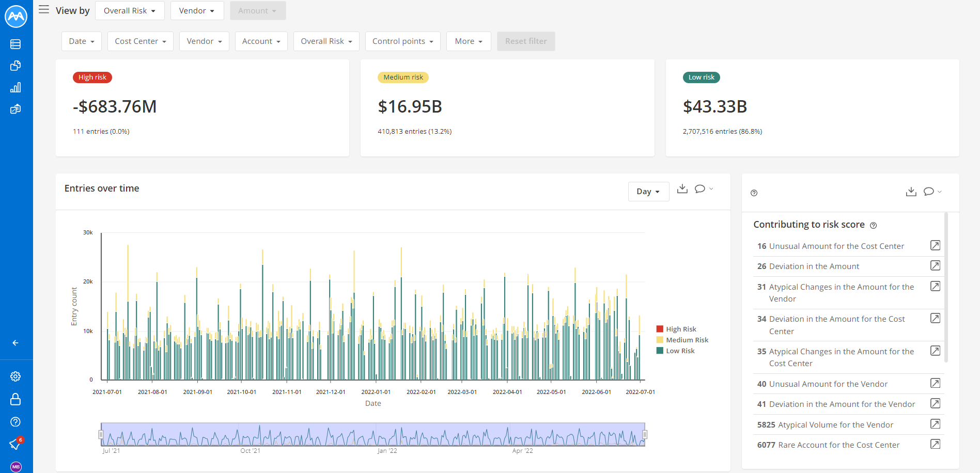The image size is (980, 473).
Task: Click the Reset filter button
Action: pos(526,41)
